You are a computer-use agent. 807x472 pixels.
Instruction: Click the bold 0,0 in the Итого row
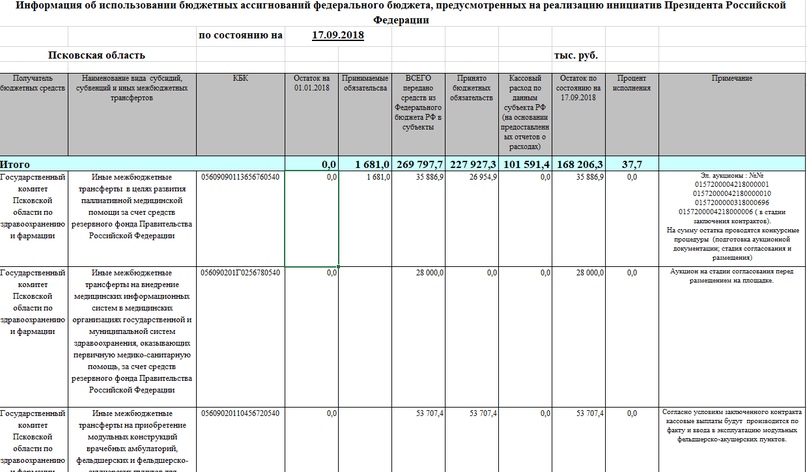[x=312, y=164]
